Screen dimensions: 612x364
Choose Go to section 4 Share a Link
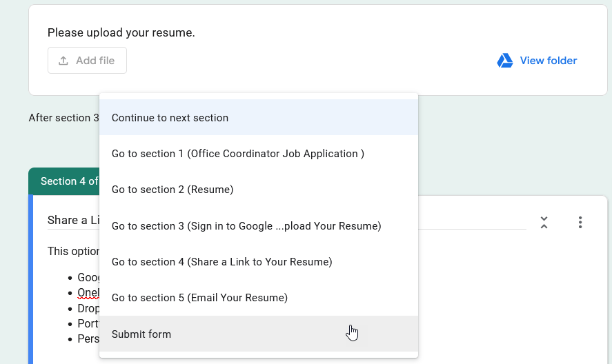point(258,261)
